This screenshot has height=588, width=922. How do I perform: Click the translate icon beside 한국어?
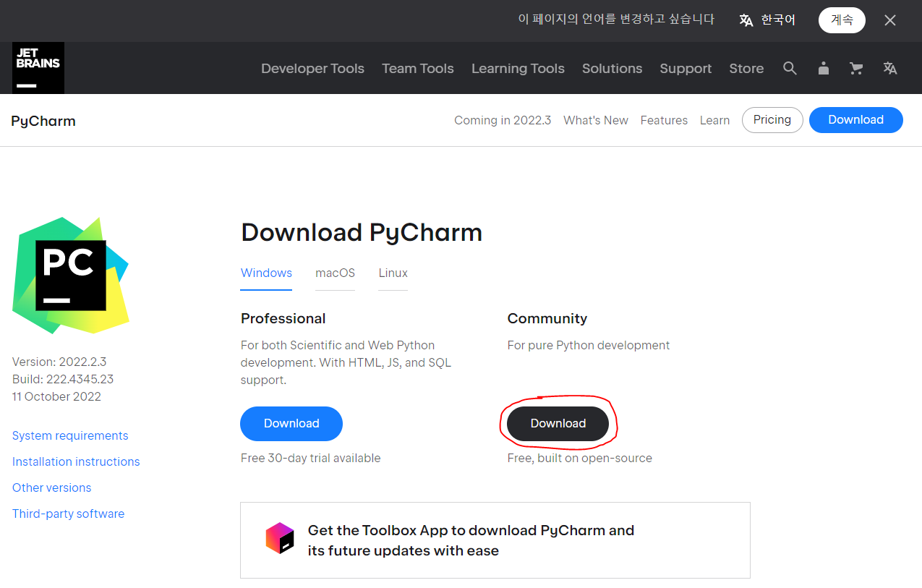point(746,20)
